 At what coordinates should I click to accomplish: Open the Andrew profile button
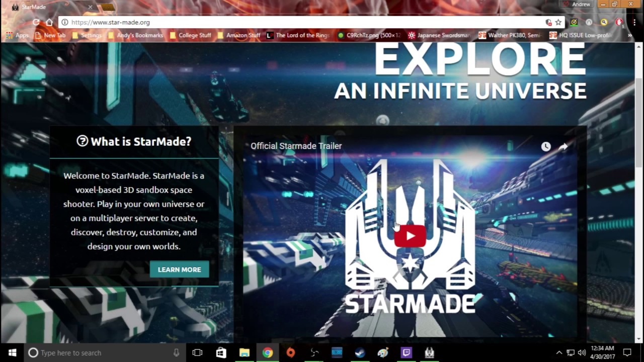click(x=578, y=4)
